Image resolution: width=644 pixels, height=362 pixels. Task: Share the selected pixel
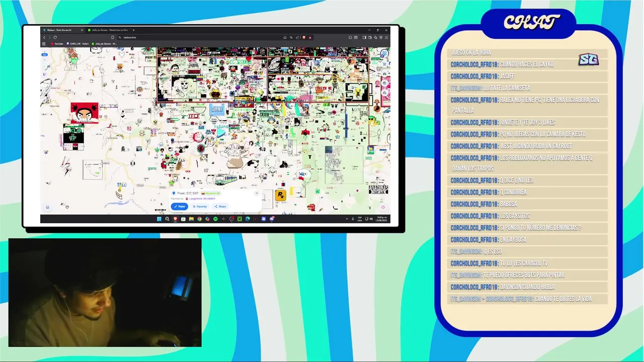pyautogui.click(x=220, y=206)
